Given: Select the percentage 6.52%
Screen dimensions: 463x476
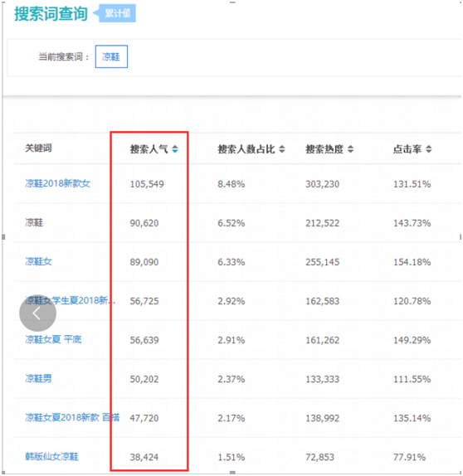Looking at the screenshot, I should [x=231, y=223].
